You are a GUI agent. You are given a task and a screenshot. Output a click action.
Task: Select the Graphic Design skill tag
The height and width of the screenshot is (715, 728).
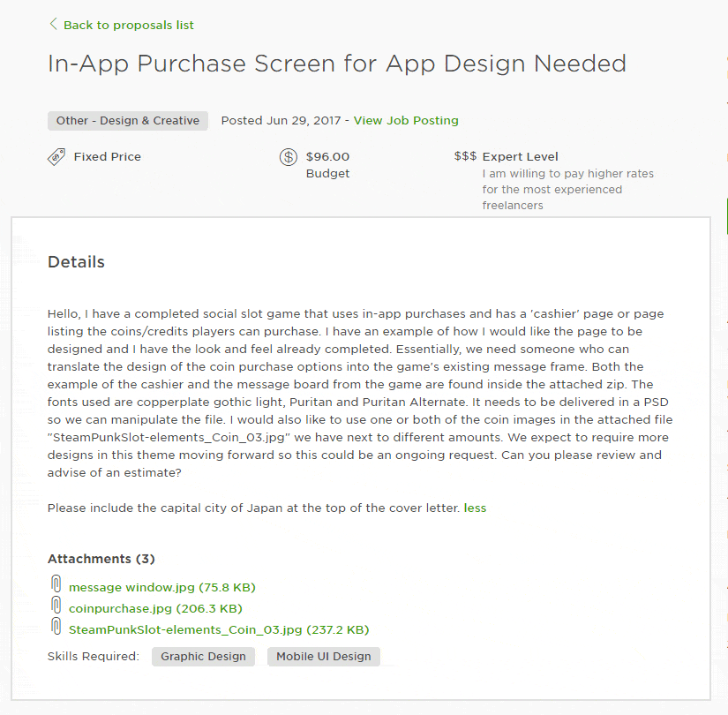tap(204, 657)
